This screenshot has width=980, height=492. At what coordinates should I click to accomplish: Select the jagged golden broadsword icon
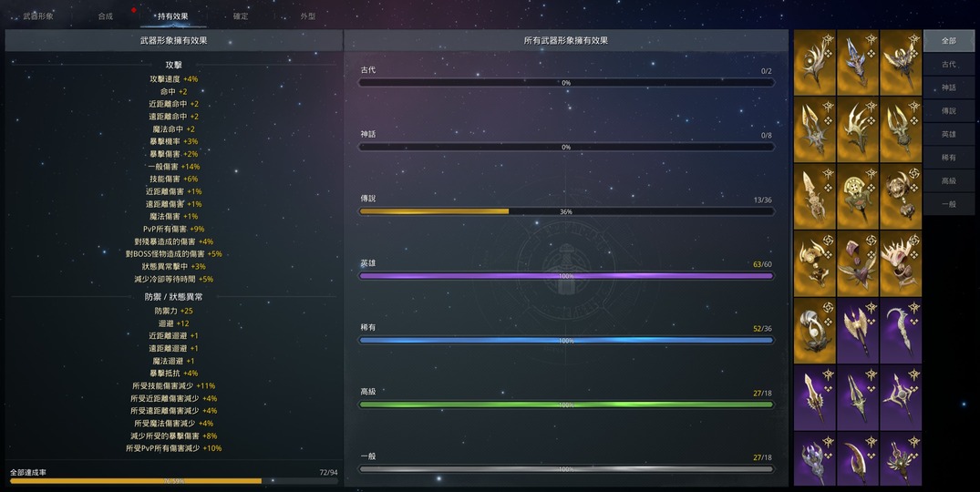pos(814,398)
